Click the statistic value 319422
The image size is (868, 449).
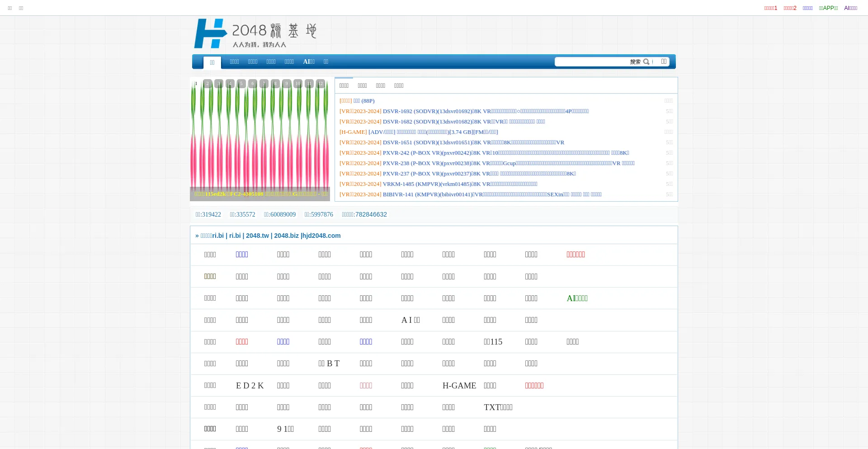211,215
